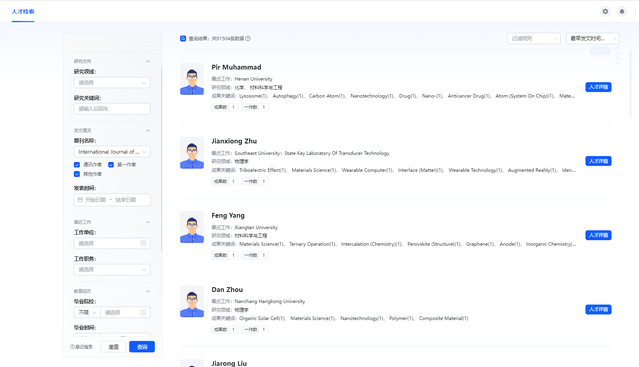Click help icon beside result count
The width and height of the screenshot is (639, 367).
[x=248, y=38]
